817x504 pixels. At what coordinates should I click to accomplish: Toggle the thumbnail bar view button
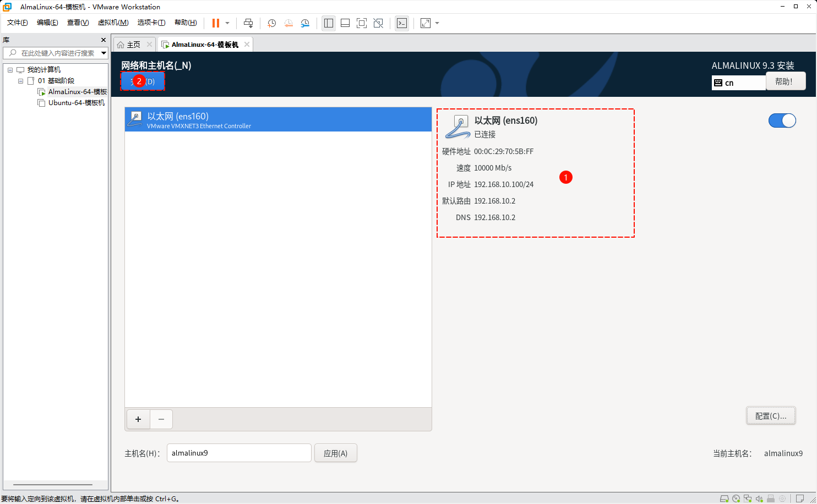pyautogui.click(x=345, y=23)
